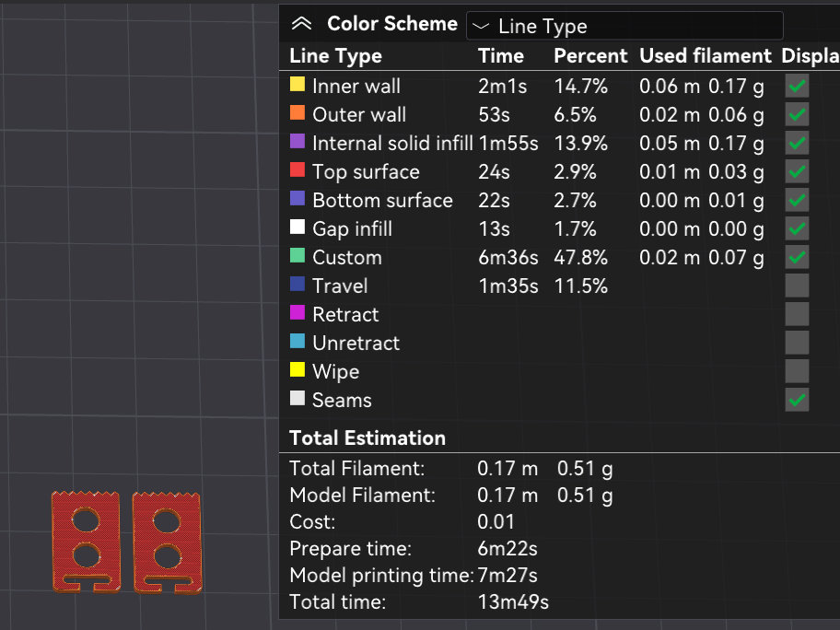Click the Model printing time value 7m27s
Image resolution: width=840 pixels, height=630 pixels.
click(x=507, y=576)
